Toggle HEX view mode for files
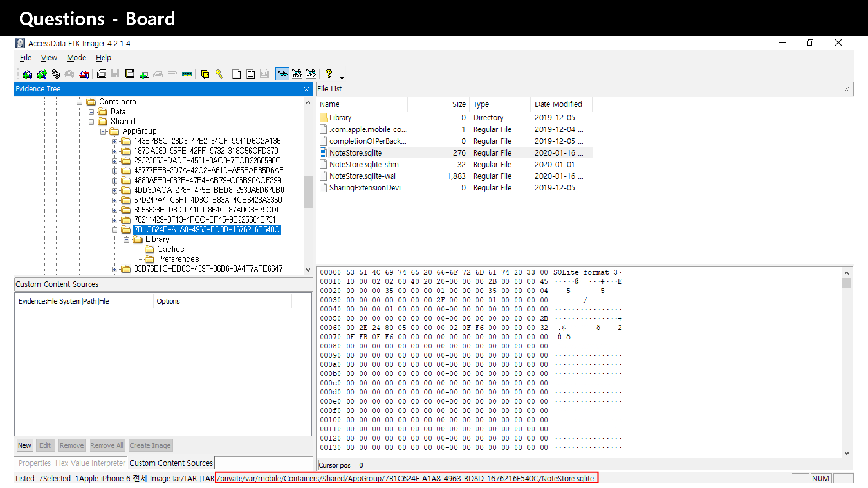The height and width of the screenshot is (488, 868). 311,74
